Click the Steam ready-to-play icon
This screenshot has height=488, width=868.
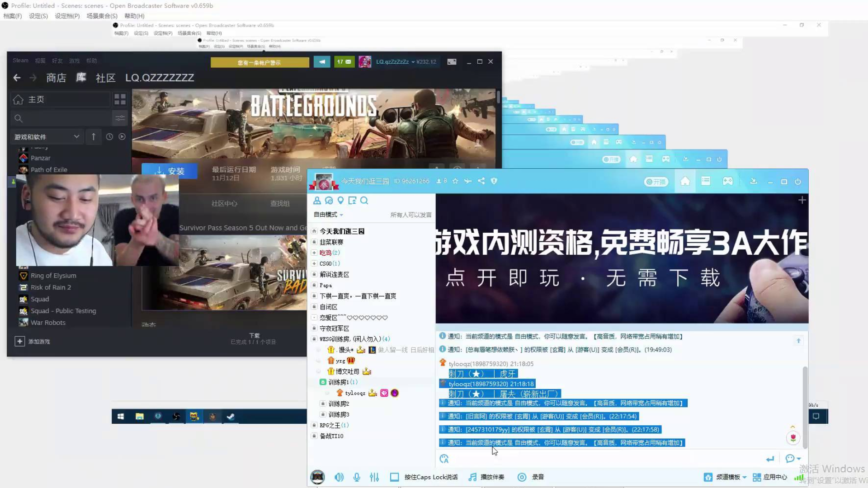click(x=122, y=136)
